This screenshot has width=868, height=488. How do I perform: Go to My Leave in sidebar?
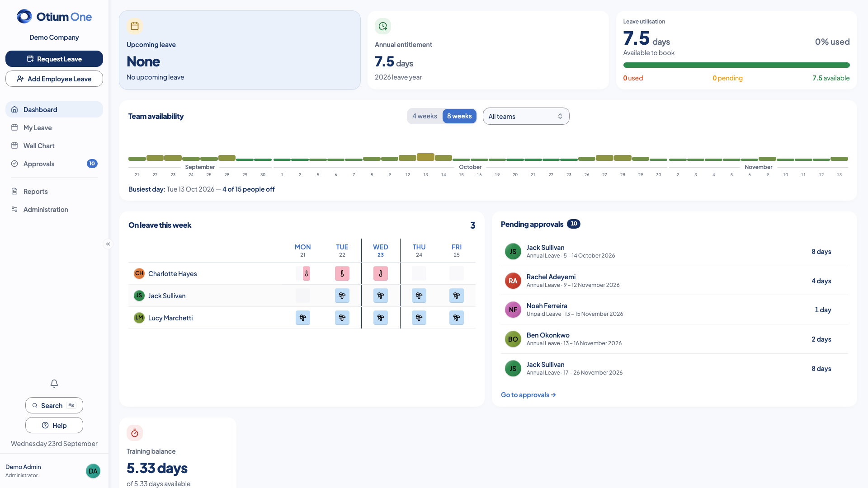pyautogui.click(x=54, y=127)
